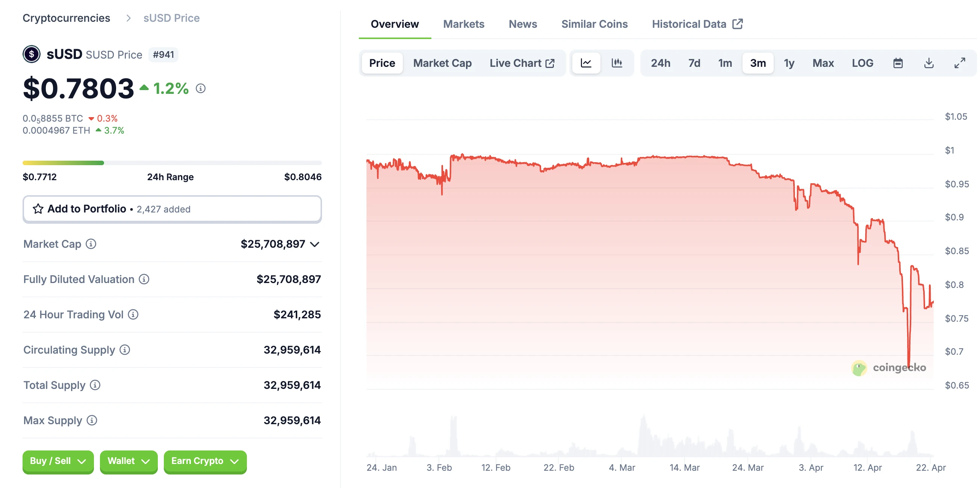Switch to line chart view icon

click(x=586, y=63)
